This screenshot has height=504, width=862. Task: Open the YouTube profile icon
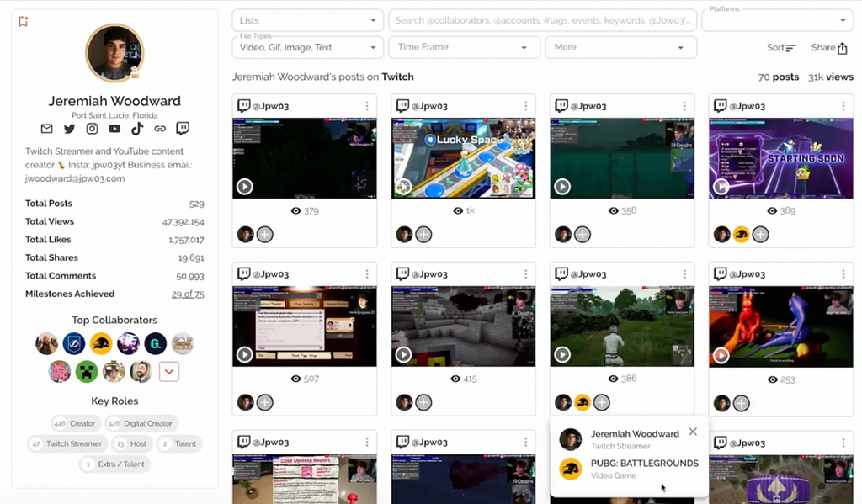[114, 129]
